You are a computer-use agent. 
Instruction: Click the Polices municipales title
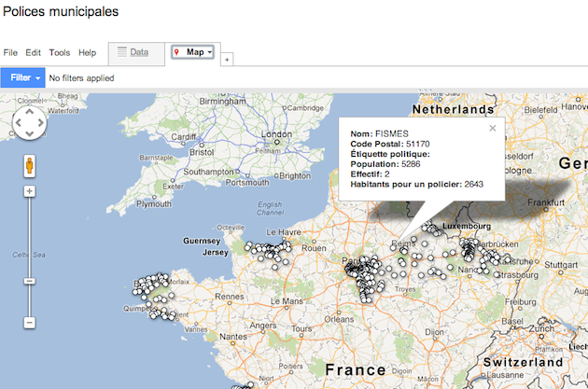(61, 12)
